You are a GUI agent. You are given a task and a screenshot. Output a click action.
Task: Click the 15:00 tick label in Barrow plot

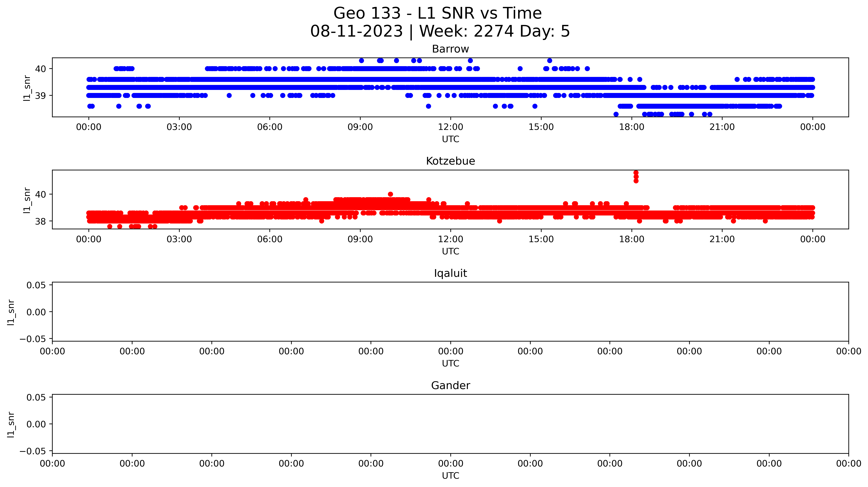(x=541, y=127)
